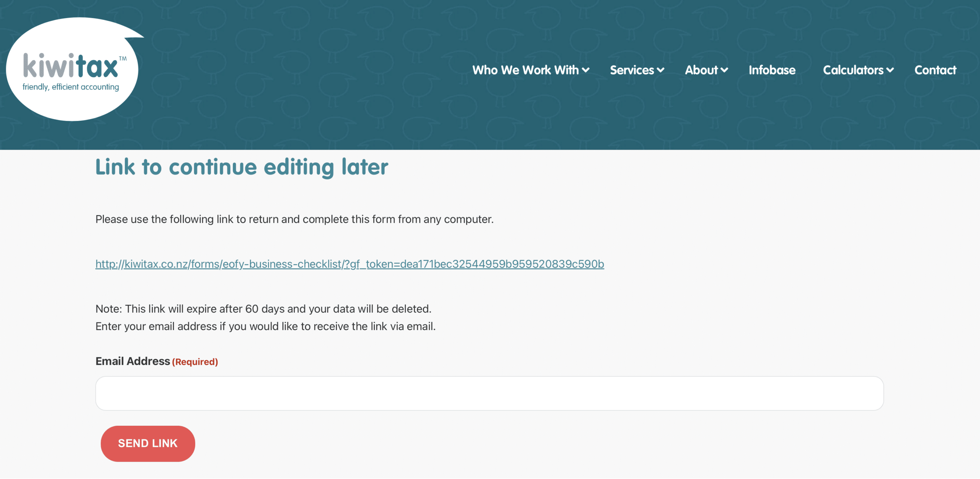Expand the chevron beside Who We Work With
This screenshot has height=479, width=980.
586,70
